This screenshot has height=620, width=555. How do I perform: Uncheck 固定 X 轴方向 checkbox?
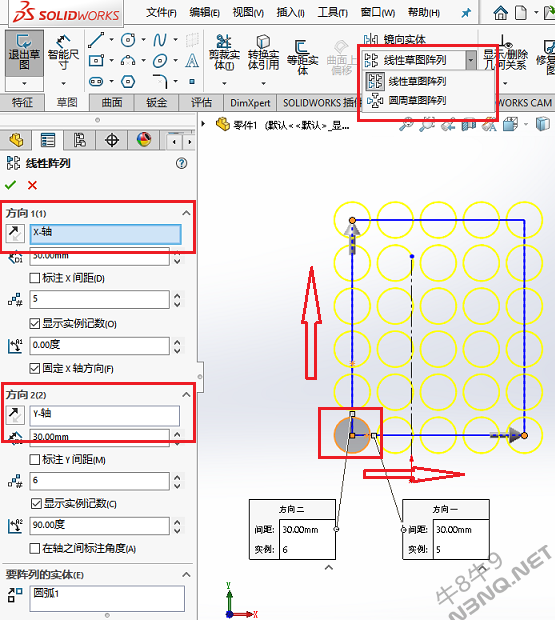34,369
